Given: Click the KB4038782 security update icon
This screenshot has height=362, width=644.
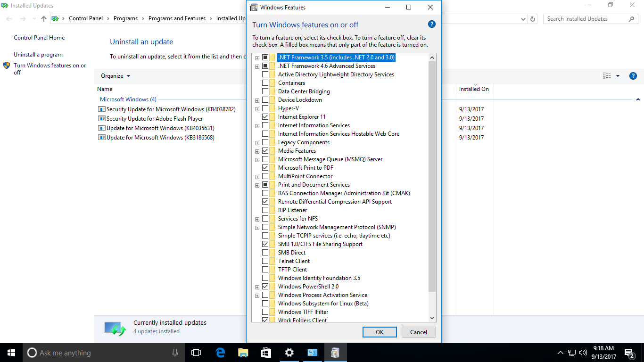Looking at the screenshot, I should (101, 109).
